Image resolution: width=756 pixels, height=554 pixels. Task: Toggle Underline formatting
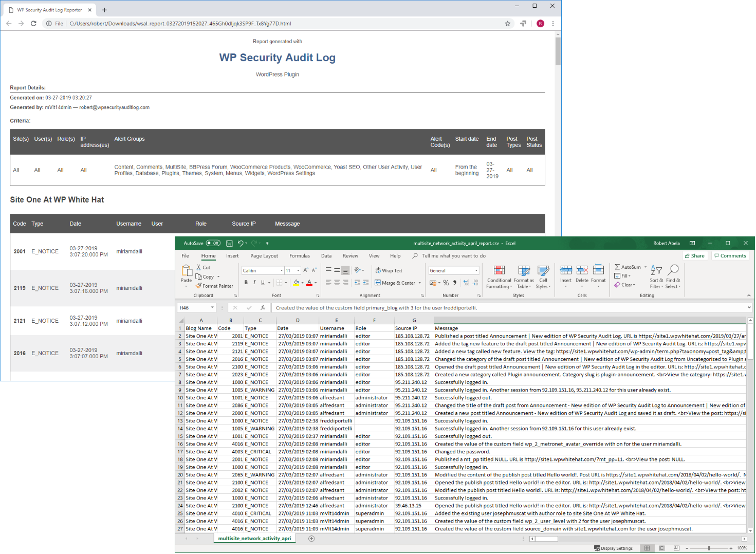click(x=263, y=283)
